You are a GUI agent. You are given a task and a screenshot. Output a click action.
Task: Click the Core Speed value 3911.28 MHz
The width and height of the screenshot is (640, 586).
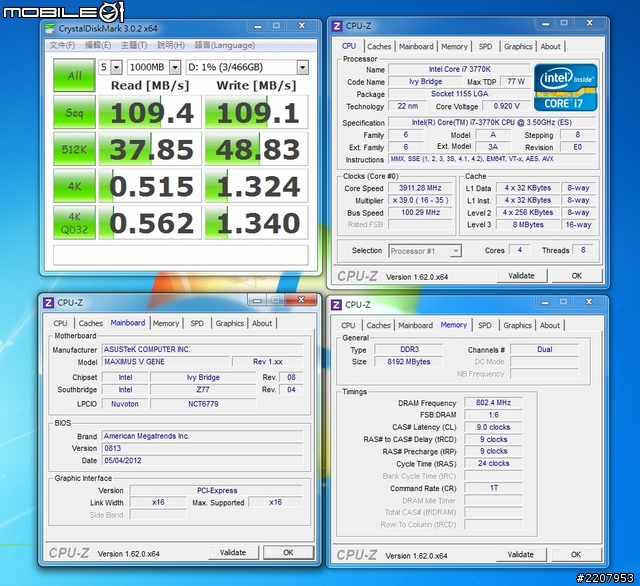point(420,188)
